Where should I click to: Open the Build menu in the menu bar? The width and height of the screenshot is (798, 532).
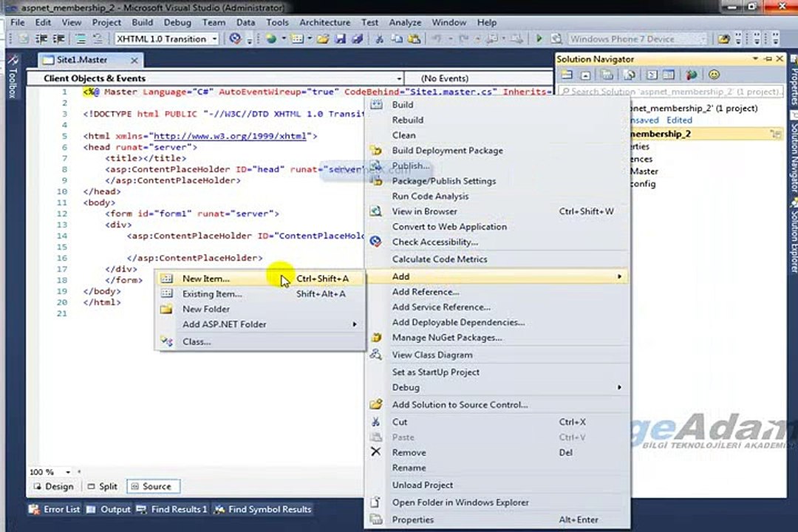coord(142,22)
